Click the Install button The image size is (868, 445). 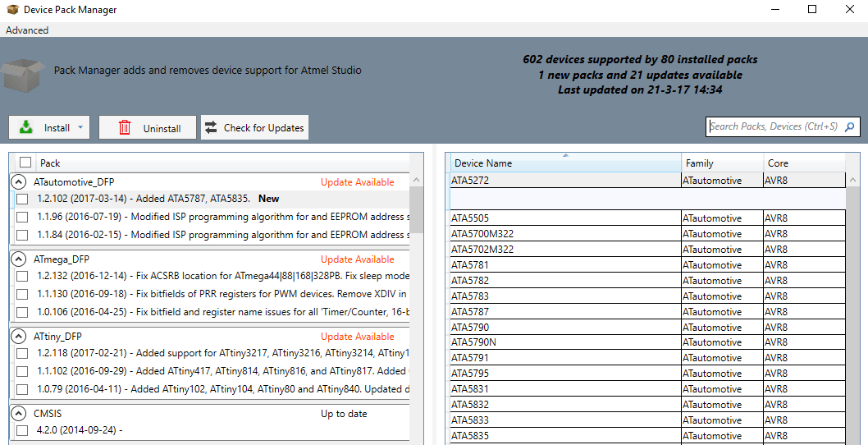[x=48, y=127]
